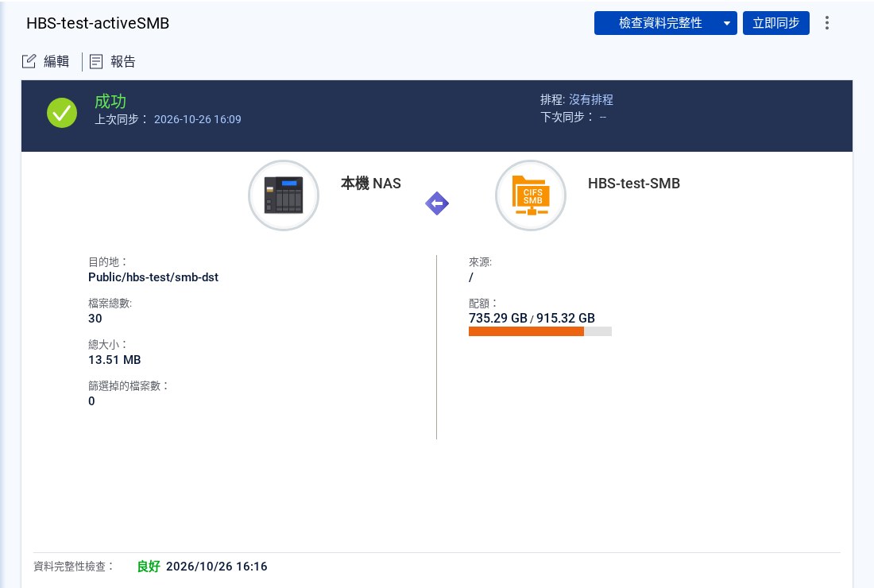Click the green success checkmark icon
Image resolution: width=874 pixels, height=588 pixels.
coord(62,113)
